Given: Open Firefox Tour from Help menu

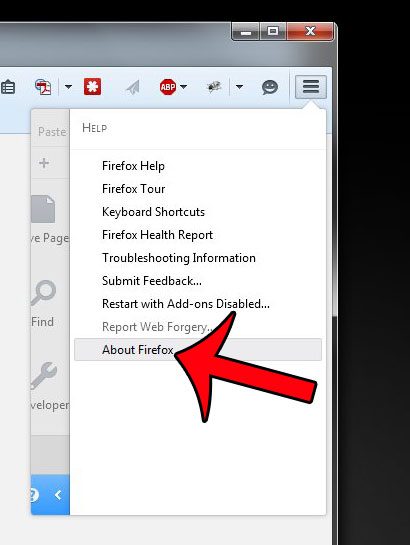Looking at the screenshot, I should [x=198, y=189].
